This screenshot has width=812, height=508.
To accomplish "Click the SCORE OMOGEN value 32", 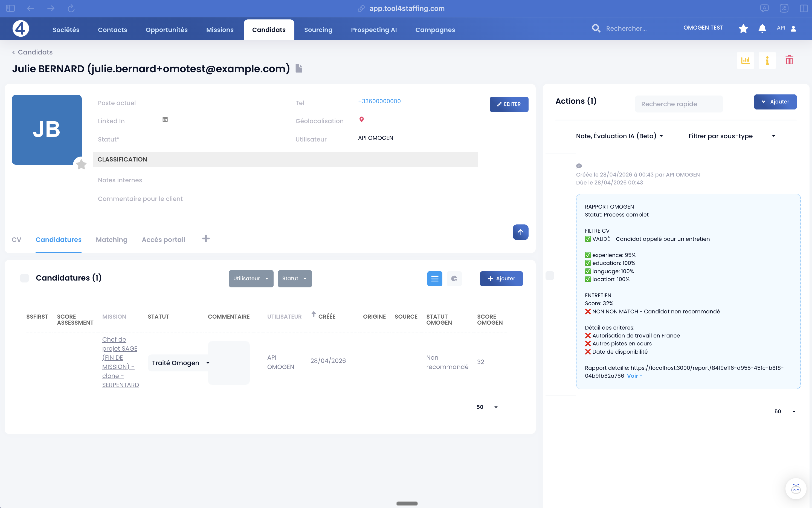I will [480, 362].
